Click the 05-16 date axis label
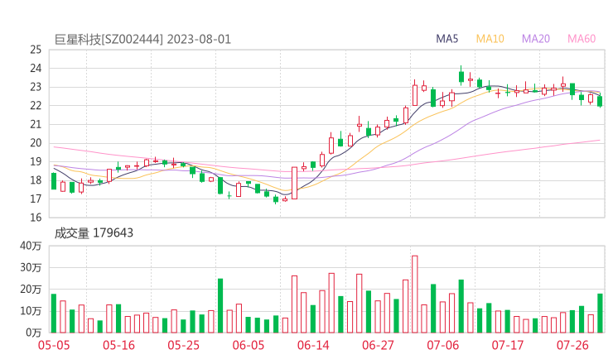 point(118,345)
